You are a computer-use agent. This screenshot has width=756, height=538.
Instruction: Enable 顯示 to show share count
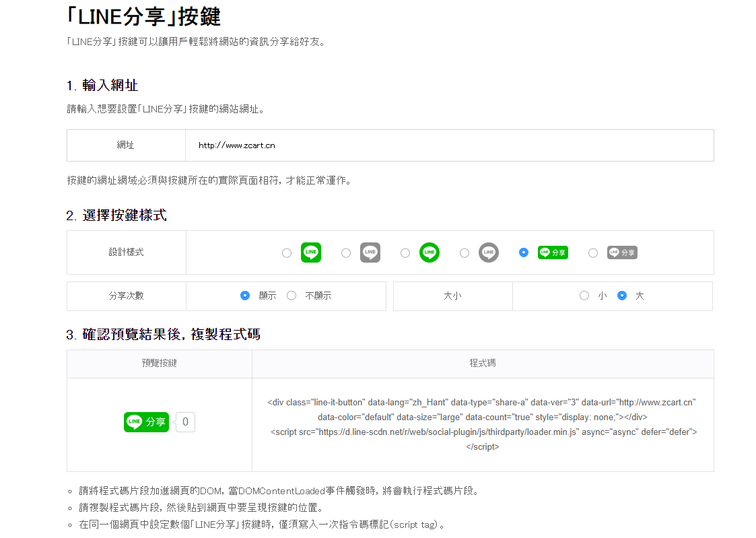244,295
